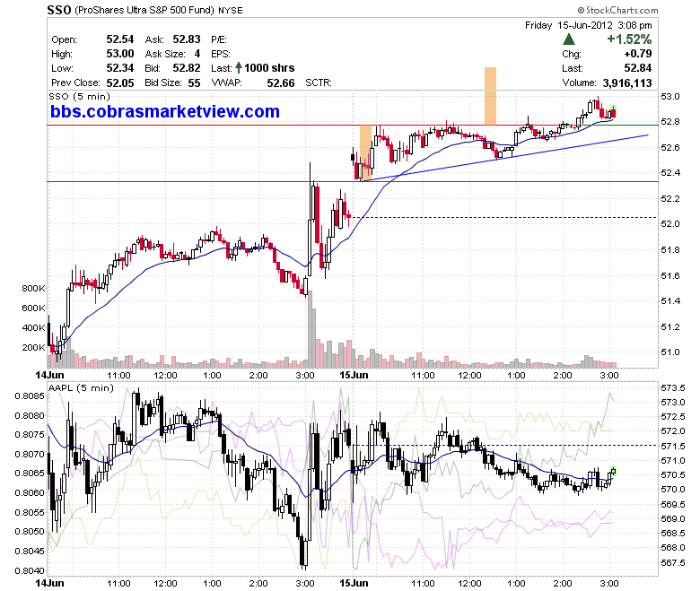The image size is (700, 591).
Task: Click the 200K volume axis label
Action: tap(33, 347)
